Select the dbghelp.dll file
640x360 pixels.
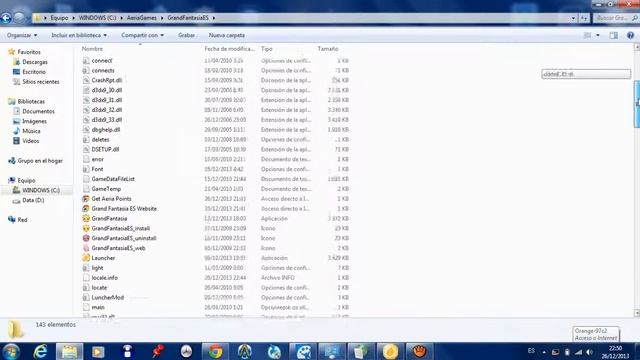(x=105, y=130)
